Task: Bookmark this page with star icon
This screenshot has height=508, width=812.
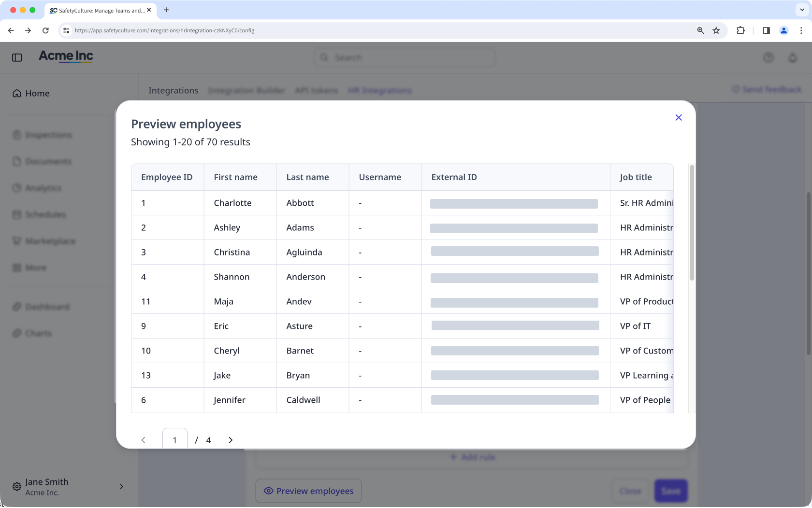Action: [x=716, y=30]
